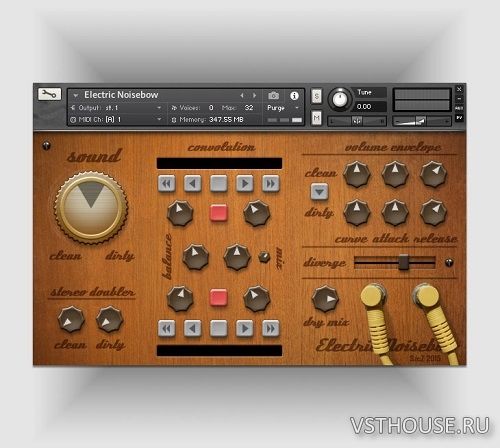Click knob left of upper red button
Screen dimensions: 500x448
pos(180,213)
